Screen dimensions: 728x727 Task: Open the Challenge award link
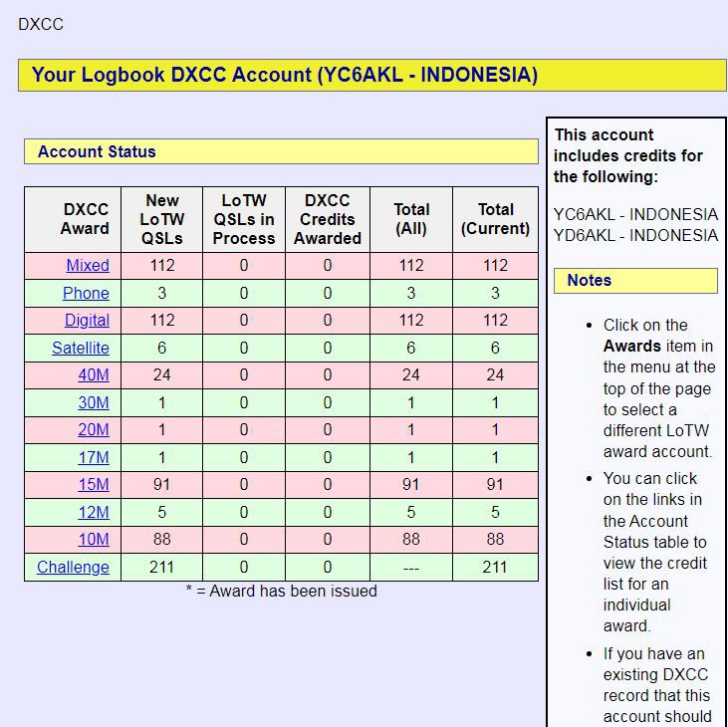click(73, 567)
